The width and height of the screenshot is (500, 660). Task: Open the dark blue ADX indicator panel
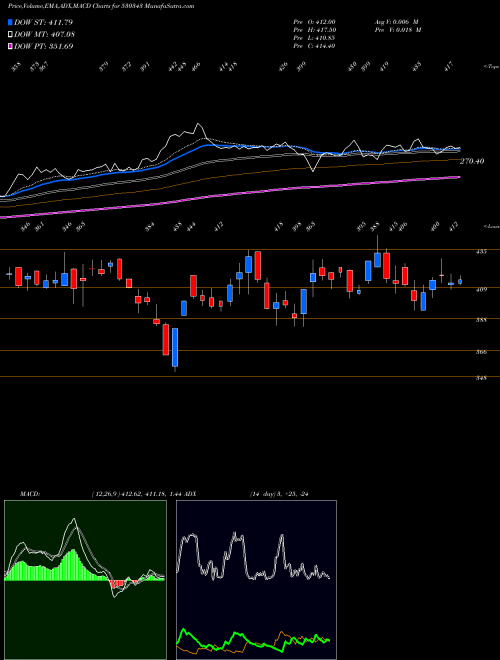[x=256, y=580]
